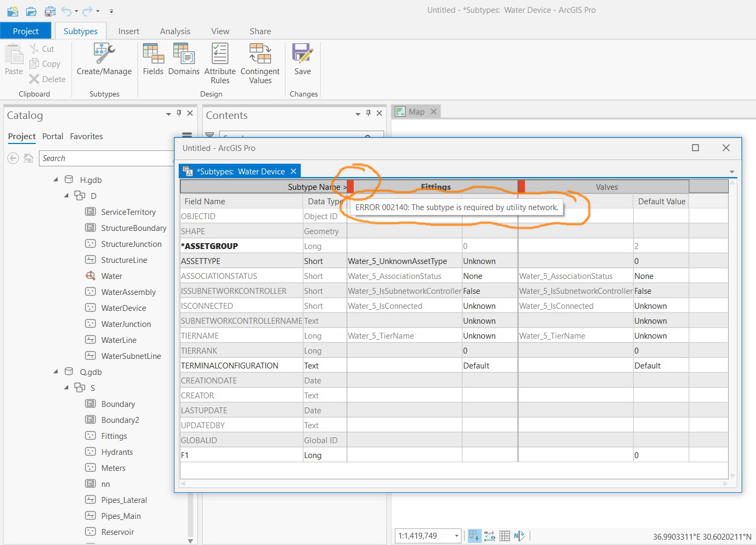This screenshot has width=756, height=545.
Task: Click the Catalog home icon
Action: coord(29,158)
